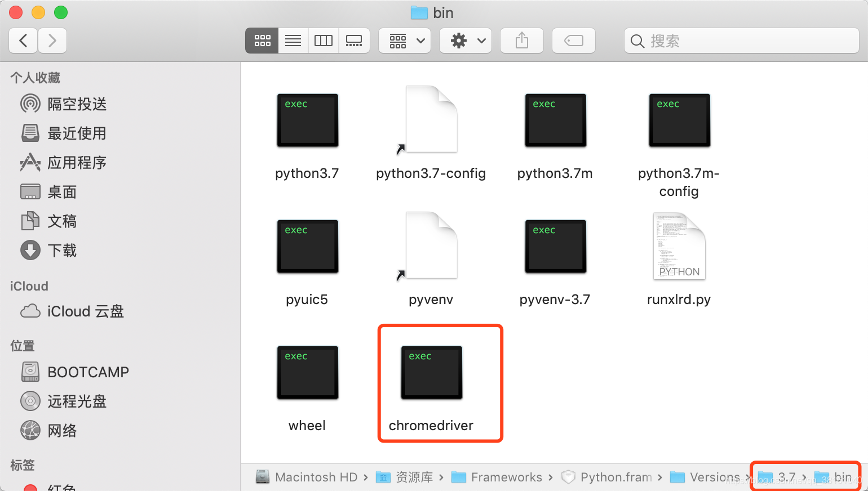Switch to gallery view mode
Screen dimensions: 868x491
[354, 41]
